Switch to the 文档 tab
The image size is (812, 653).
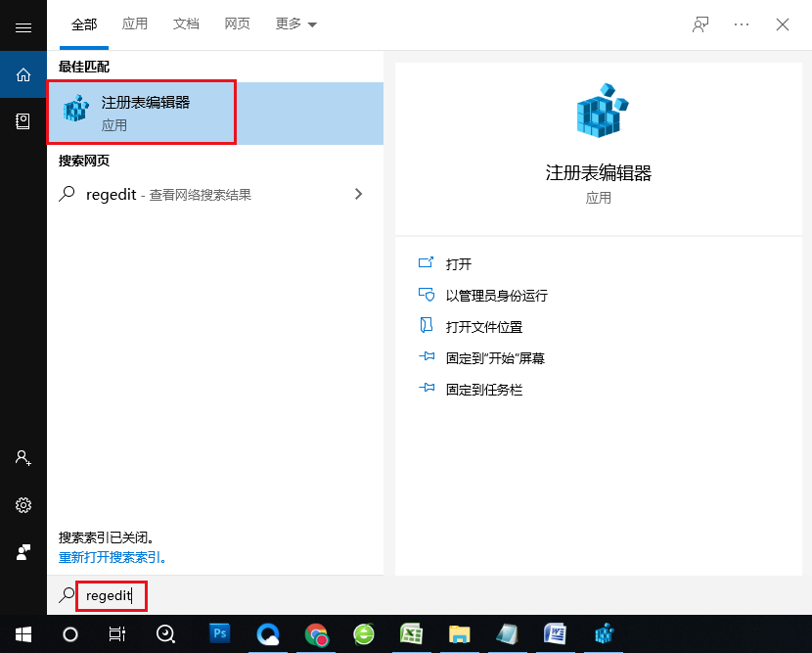(x=186, y=23)
